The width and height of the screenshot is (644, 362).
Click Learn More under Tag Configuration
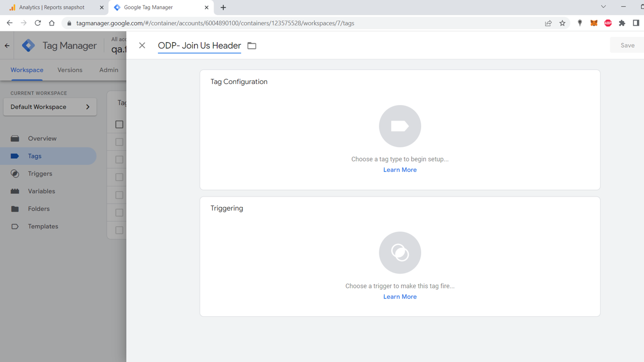coord(399,170)
